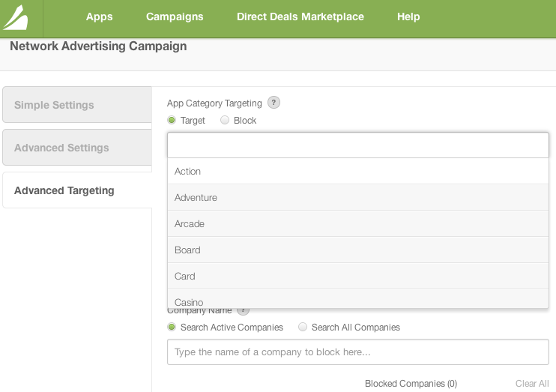Image resolution: width=556 pixels, height=392 pixels.
Task: Open the Campaigns menu
Action: tap(175, 16)
